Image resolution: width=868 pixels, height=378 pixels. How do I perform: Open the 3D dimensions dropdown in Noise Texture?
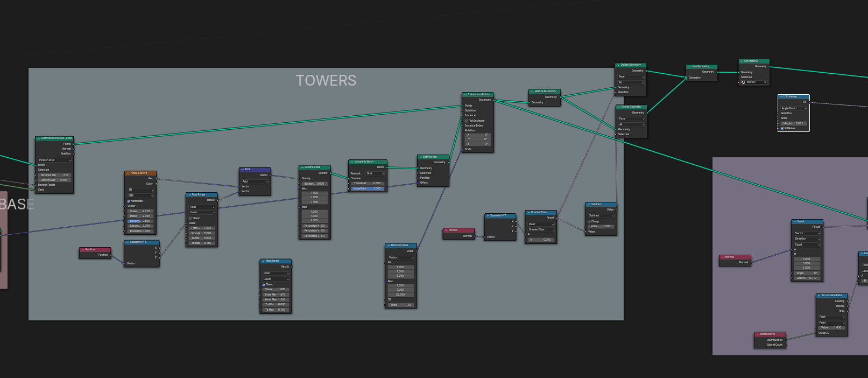pyautogui.click(x=140, y=190)
